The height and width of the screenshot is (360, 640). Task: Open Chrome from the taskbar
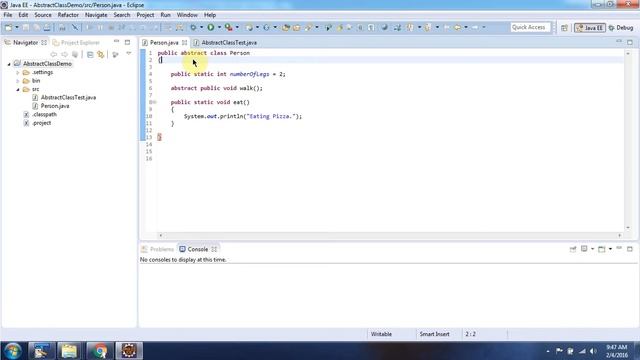(99, 351)
